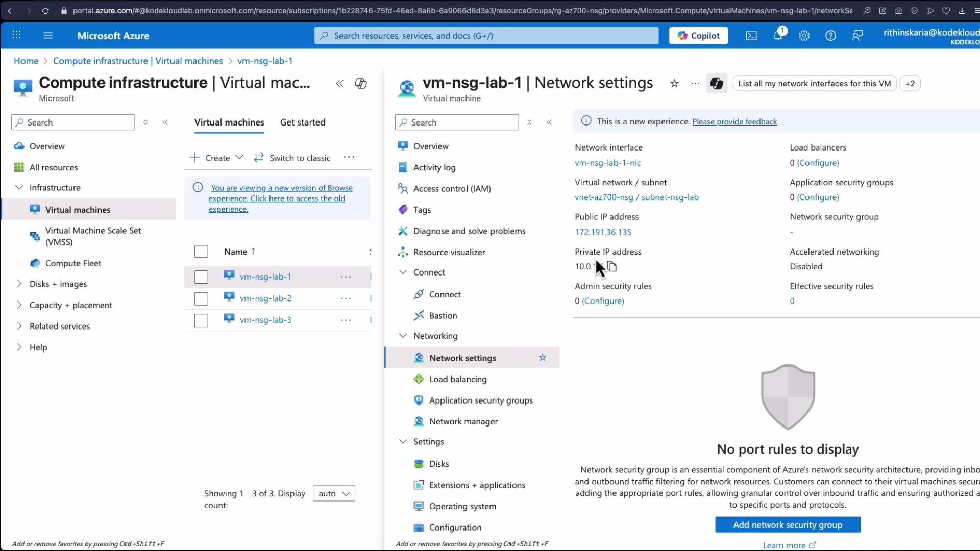Screen dimensions: 980x551
Task: Open the help question mark menu
Action: [831, 36]
